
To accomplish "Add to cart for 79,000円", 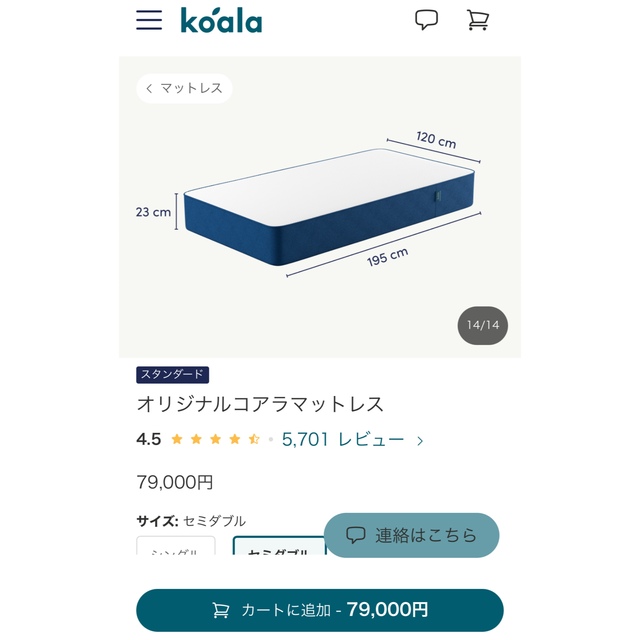I will click(320, 610).
